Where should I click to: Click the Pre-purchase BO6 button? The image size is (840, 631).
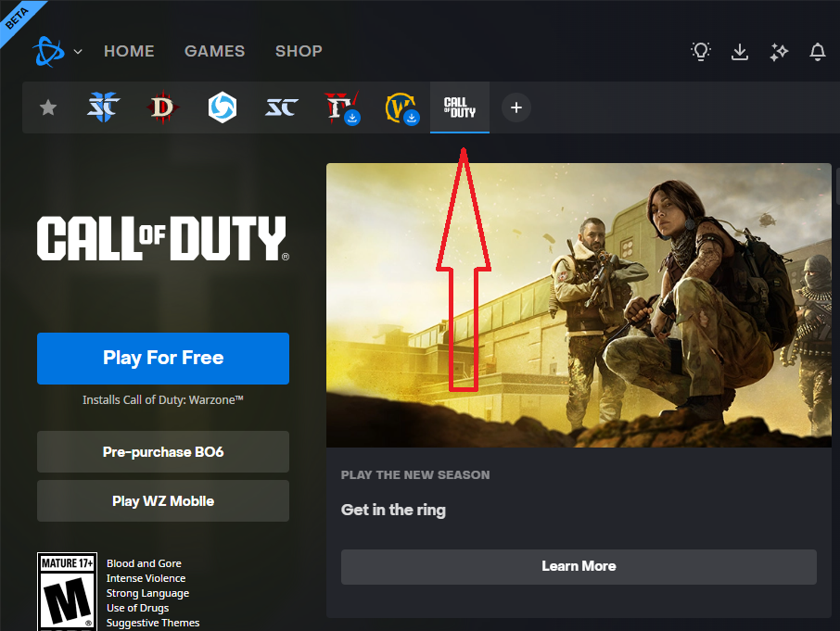click(163, 452)
